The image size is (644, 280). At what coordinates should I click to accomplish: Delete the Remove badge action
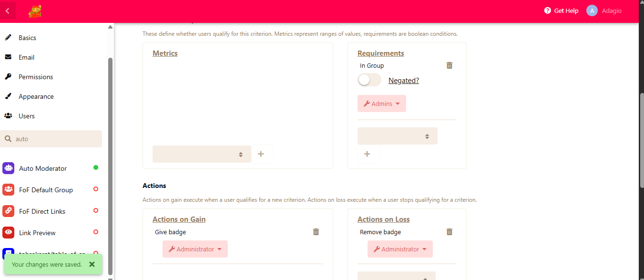click(449, 232)
